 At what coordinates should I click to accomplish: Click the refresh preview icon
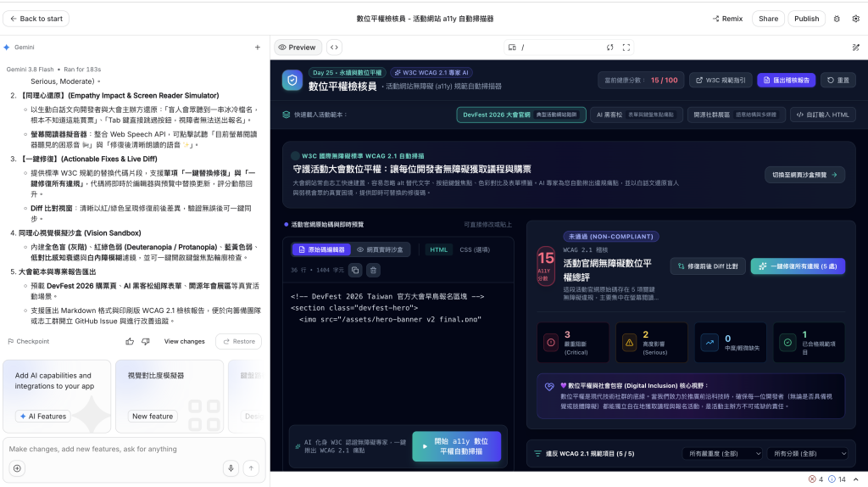pos(609,48)
